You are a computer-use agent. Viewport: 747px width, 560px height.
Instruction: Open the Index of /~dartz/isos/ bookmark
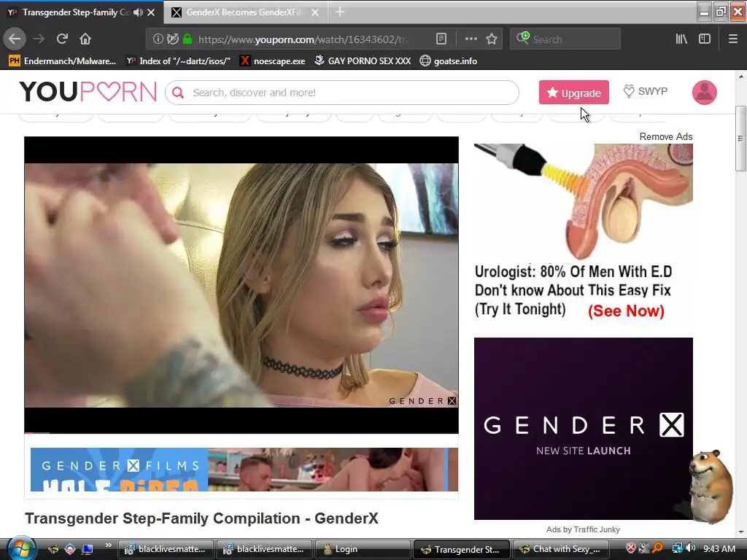point(178,61)
